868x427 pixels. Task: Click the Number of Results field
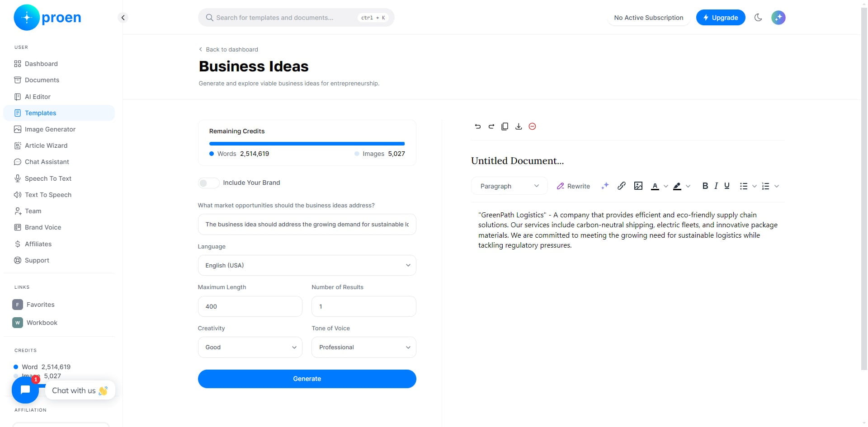point(363,306)
